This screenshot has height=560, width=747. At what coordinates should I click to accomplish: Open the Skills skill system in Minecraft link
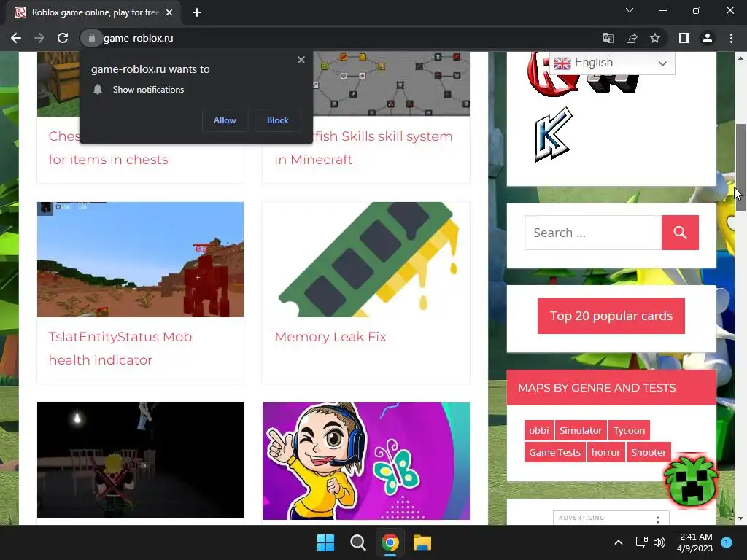point(363,147)
